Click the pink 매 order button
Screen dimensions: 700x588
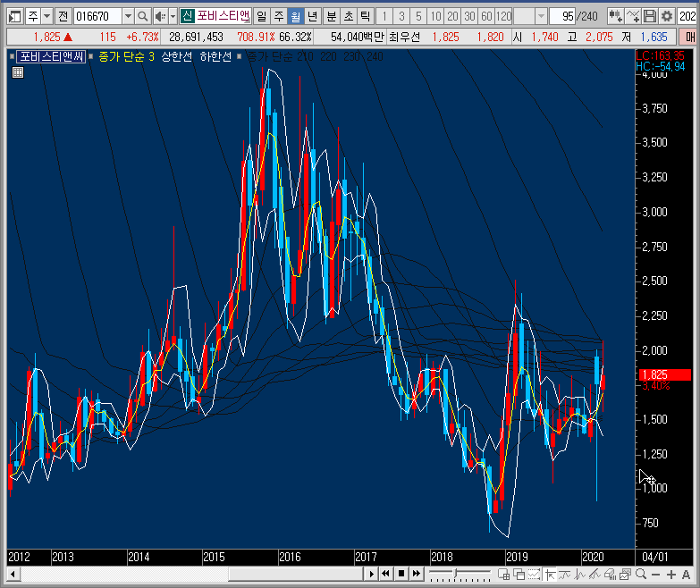click(689, 37)
